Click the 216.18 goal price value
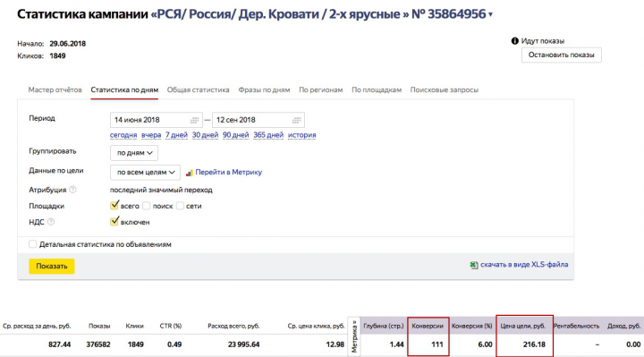The width and height of the screenshot is (644, 357). 534,344
